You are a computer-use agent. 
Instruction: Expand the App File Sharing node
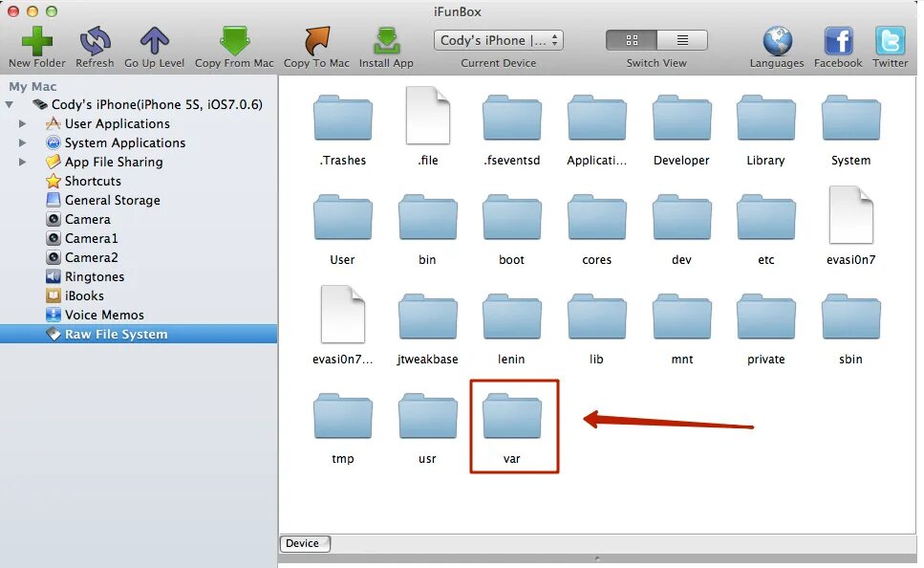coord(22,162)
